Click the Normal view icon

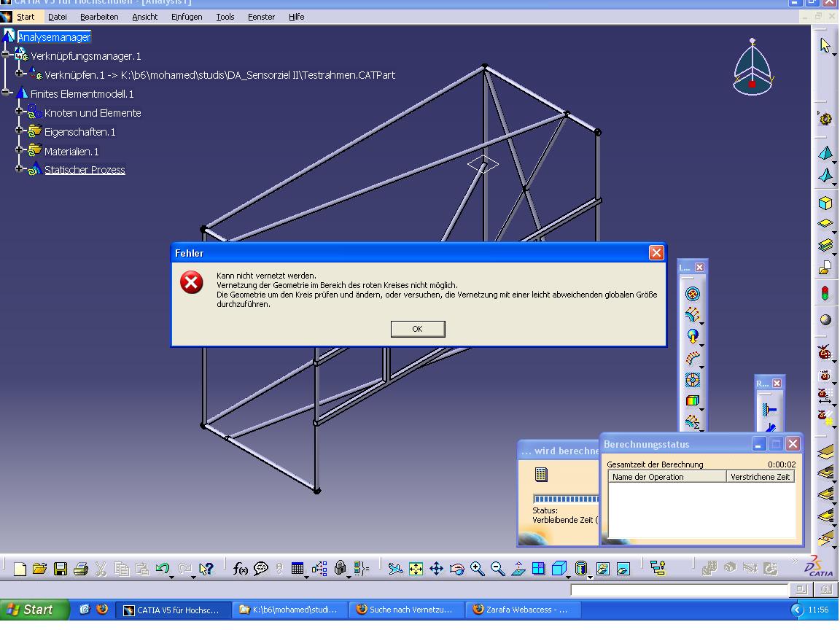click(518, 569)
